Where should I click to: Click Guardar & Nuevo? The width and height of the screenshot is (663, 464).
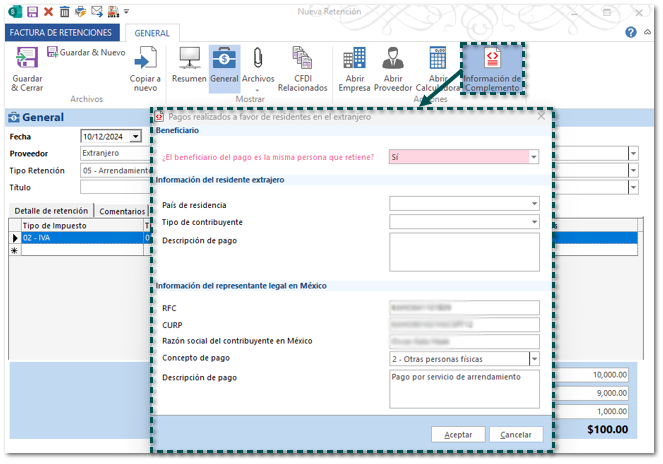point(86,52)
